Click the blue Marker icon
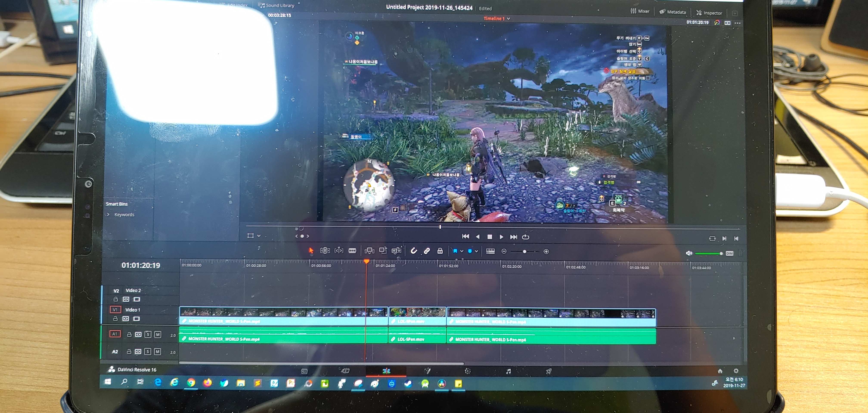The width and height of the screenshot is (868, 413). point(470,251)
